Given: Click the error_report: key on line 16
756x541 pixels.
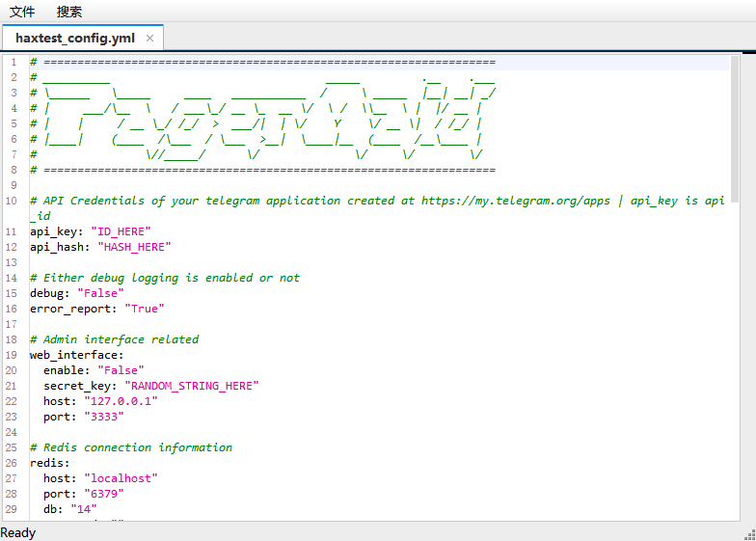Looking at the screenshot, I should click(x=73, y=309).
